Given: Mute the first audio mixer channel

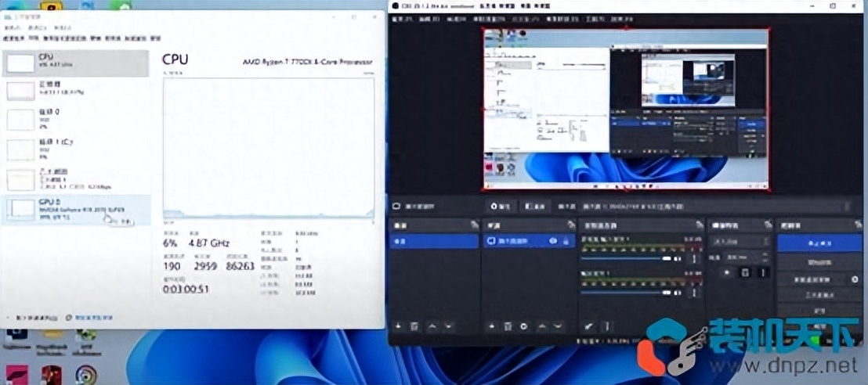Looking at the screenshot, I should coord(677,258).
